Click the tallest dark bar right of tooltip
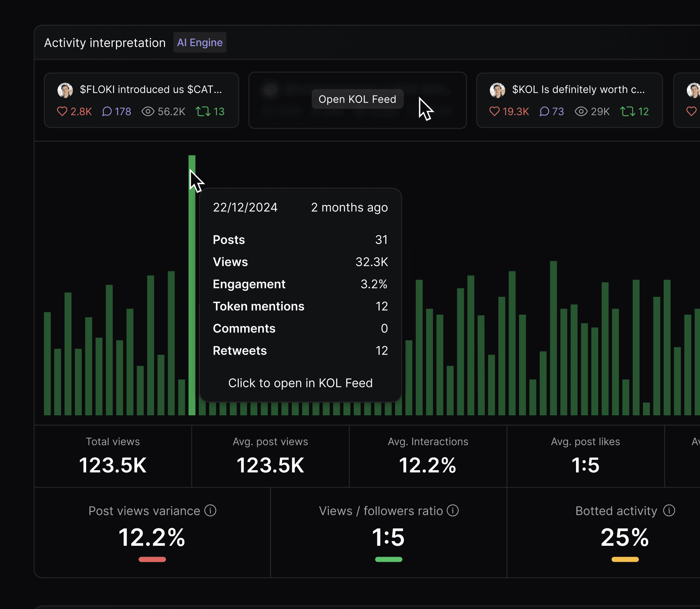 pos(553,338)
